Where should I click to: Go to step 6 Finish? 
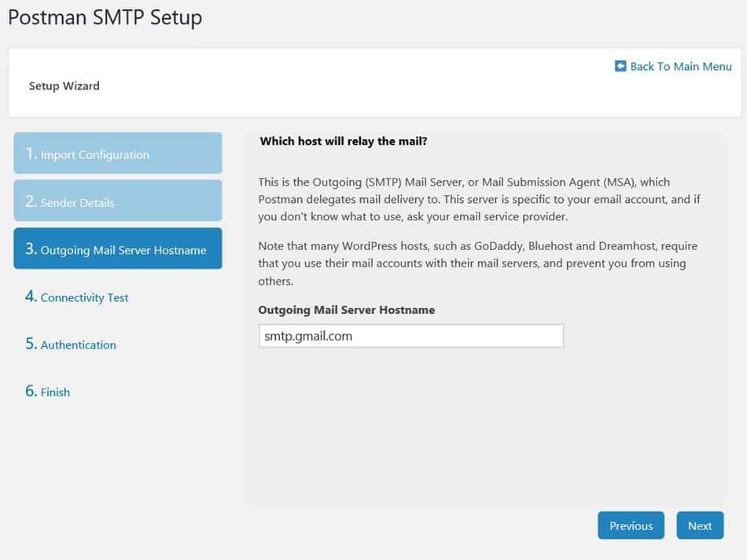tap(47, 392)
